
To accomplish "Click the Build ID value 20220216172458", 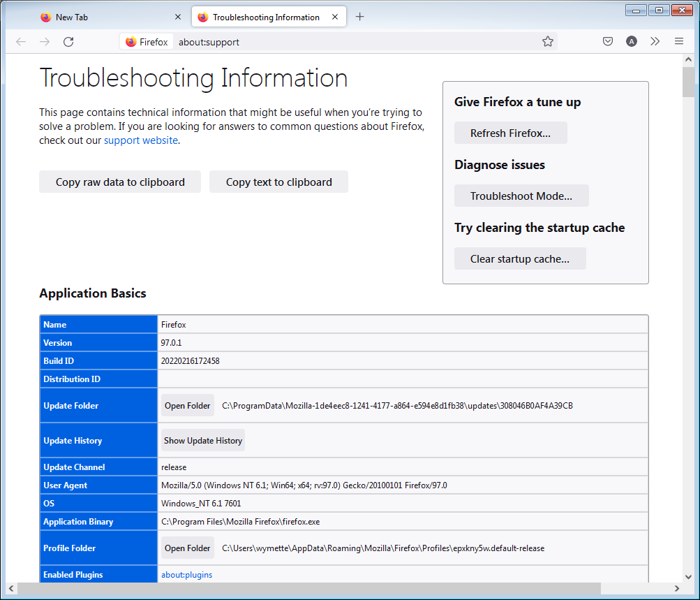I will coord(190,361).
